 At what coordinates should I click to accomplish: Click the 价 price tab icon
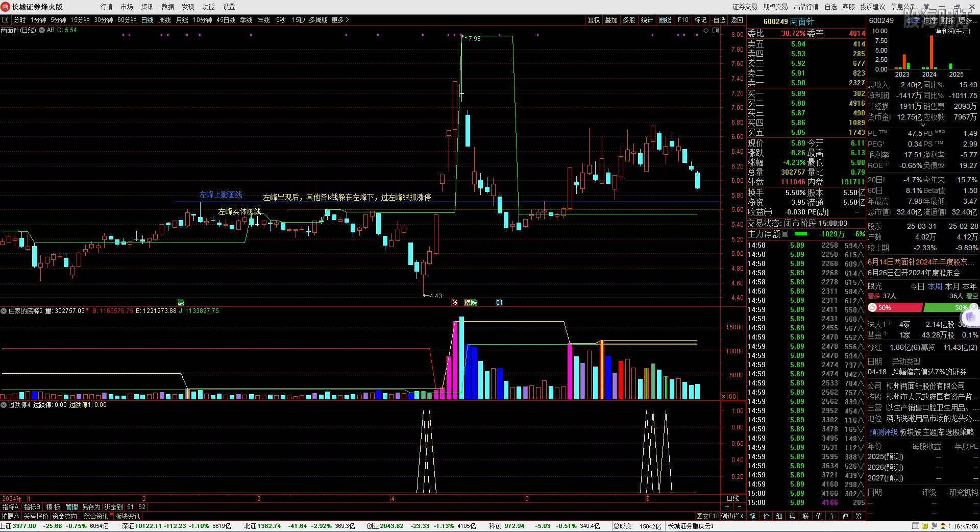click(x=766, y=516)
